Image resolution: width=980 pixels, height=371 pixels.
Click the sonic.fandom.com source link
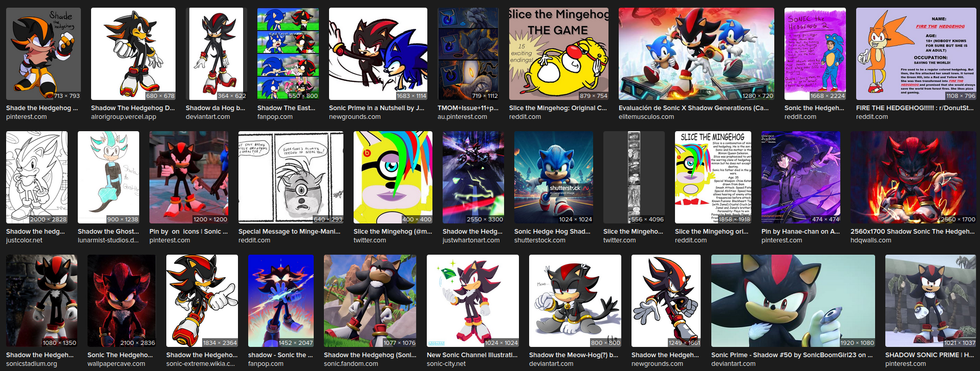pos(351,364)
